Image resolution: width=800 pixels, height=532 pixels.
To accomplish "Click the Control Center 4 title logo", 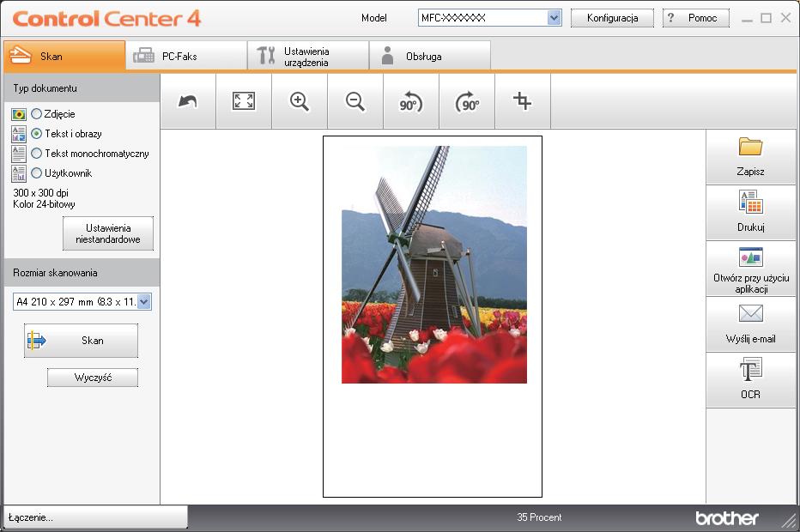I will pyautogui.click(x=106, y=18).
